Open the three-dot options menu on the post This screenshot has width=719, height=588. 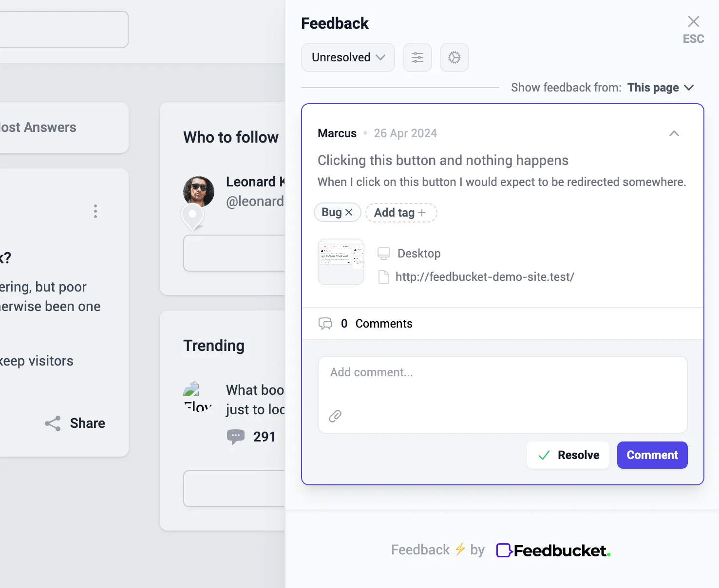(95, 211)
